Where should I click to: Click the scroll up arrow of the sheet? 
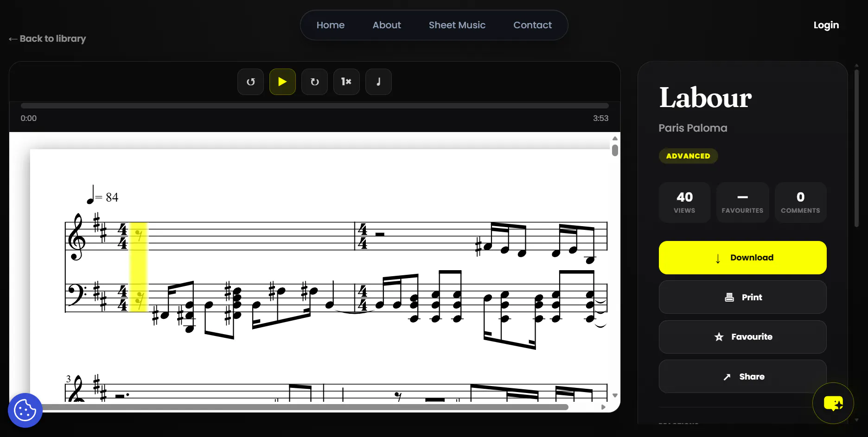coord(615,139)
